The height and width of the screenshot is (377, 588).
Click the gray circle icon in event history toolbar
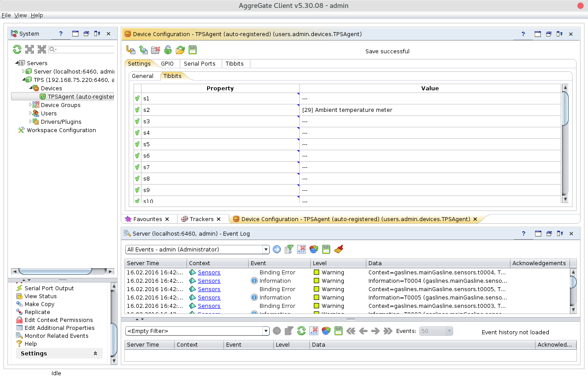(x=277, y=331)
